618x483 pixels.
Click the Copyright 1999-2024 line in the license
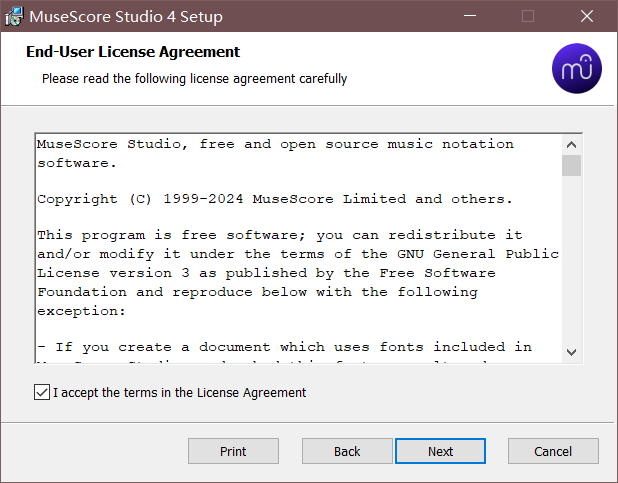point(274,199)
